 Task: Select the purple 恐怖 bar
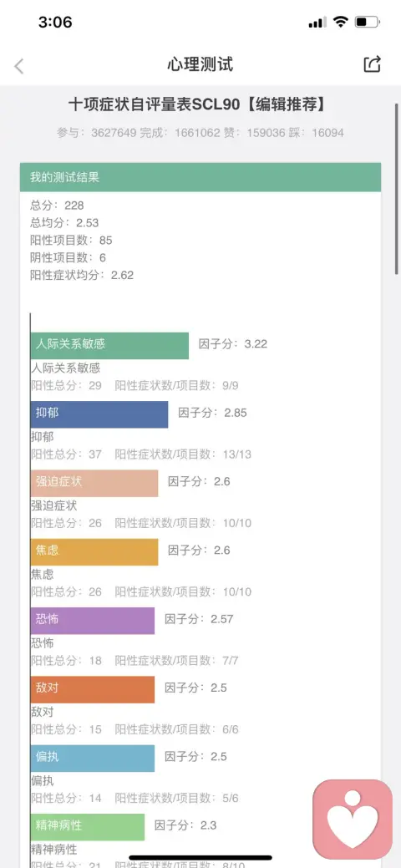click(93, 621)
